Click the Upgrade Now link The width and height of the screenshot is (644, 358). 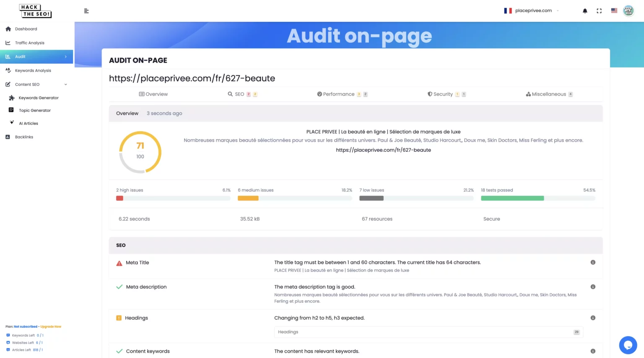tap(51, 326)
